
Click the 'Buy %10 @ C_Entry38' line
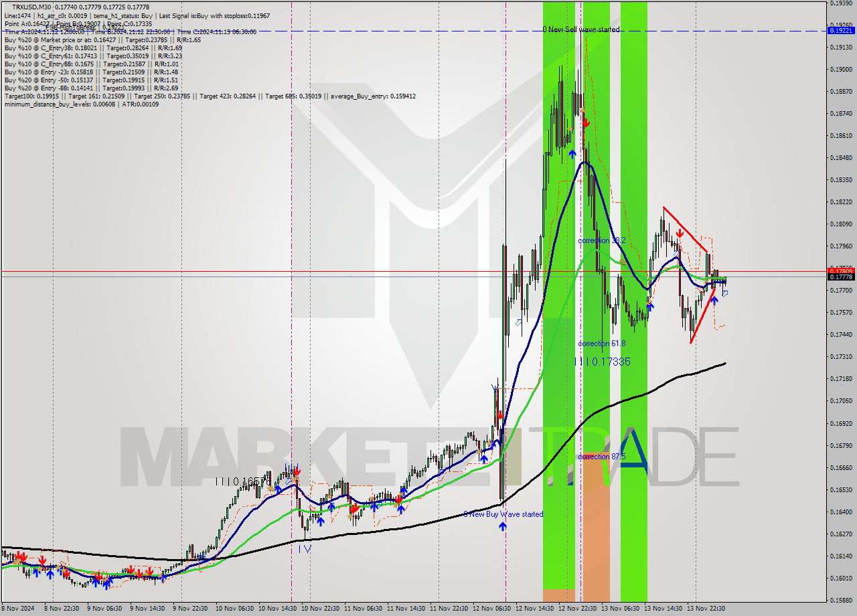[93, 48]
